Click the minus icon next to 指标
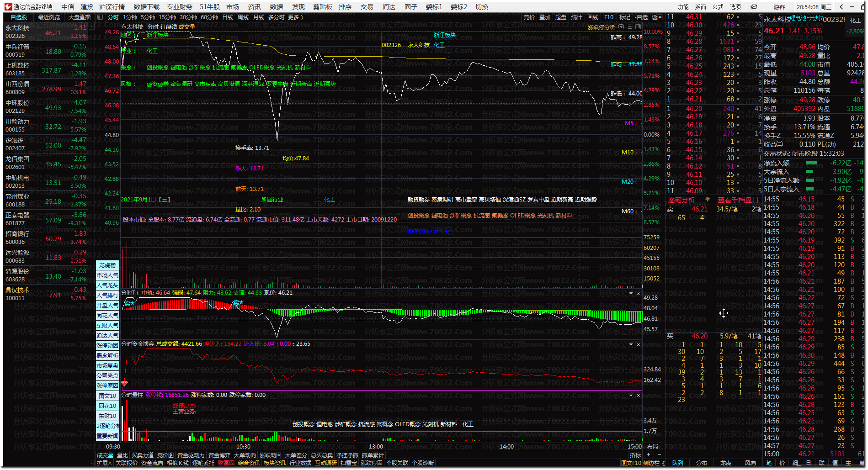The image size is (868, 470). click(659, 455)
